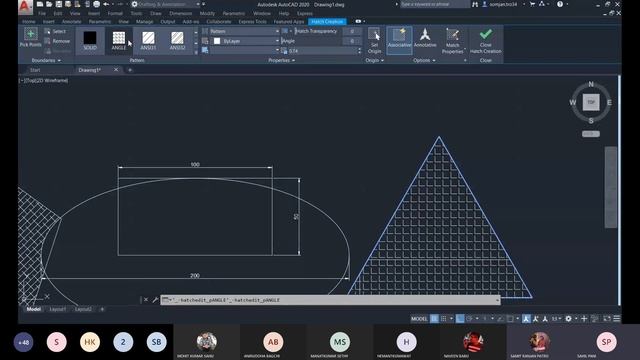Click Remove boundary objects
The width and height of the screenshot is (640, 360).
(57, 41)
